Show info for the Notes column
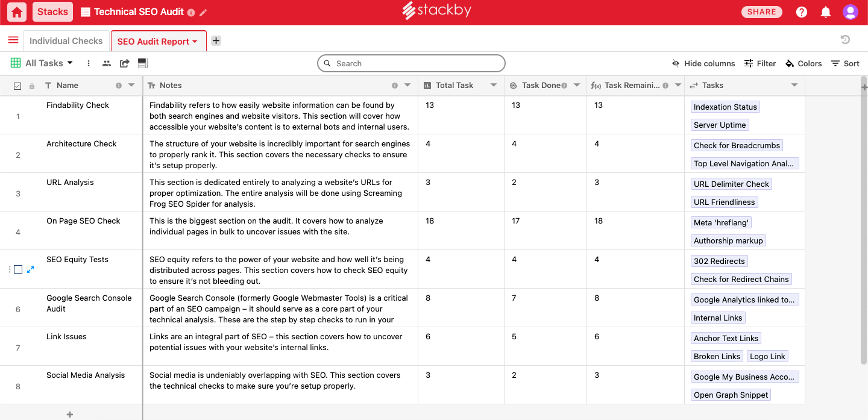This screenshot has width=868, height=420. pos(395,86)
